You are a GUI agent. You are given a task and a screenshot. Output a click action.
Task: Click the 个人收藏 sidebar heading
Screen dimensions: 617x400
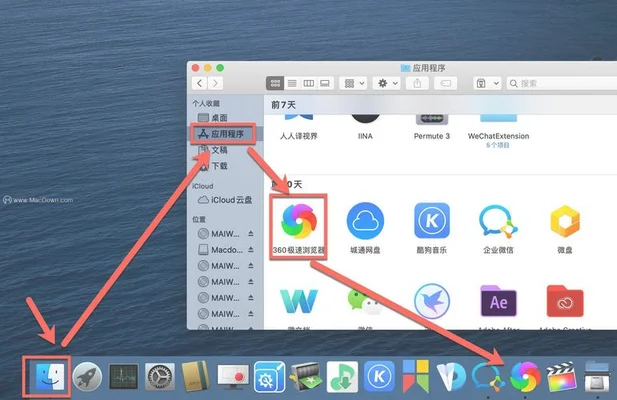pyautogui.click(x=206, y=103)
